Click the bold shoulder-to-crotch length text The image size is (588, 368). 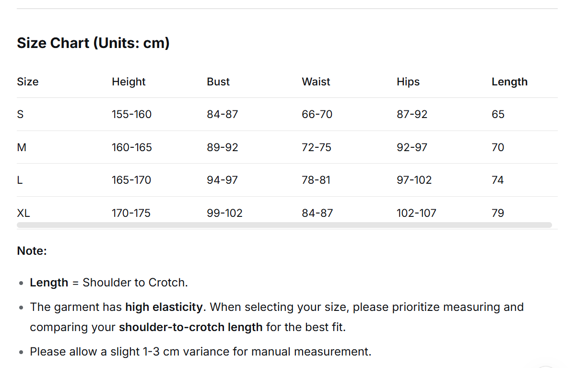[190, 328]
